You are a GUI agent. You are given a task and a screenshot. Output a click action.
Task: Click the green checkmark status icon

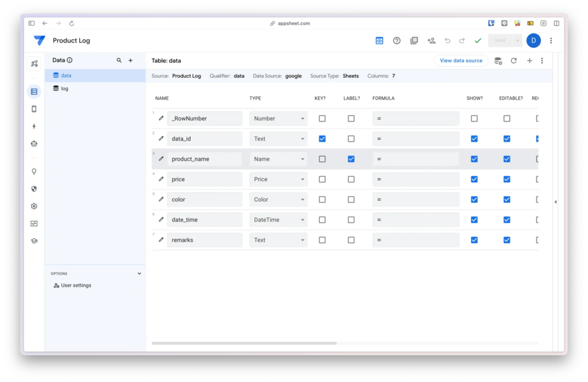(478, 41)
